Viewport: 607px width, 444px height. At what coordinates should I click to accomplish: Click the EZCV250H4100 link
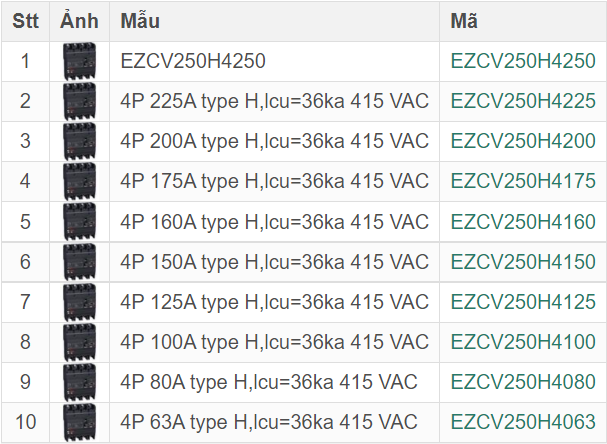pyautogui.click(x=523, y=343)
